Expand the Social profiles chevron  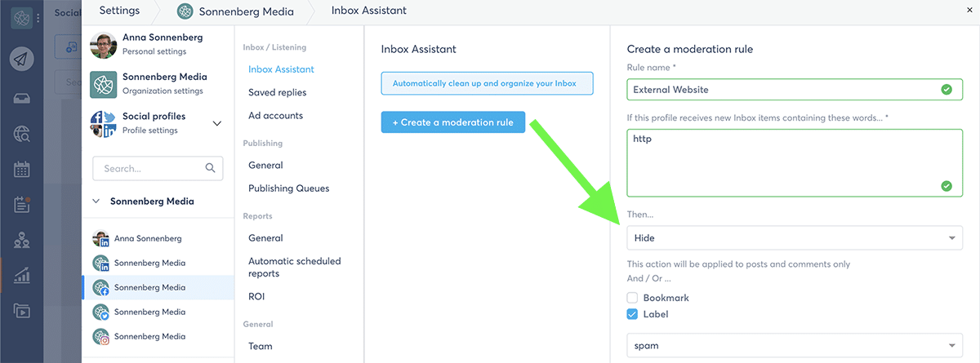pos(217,123)
